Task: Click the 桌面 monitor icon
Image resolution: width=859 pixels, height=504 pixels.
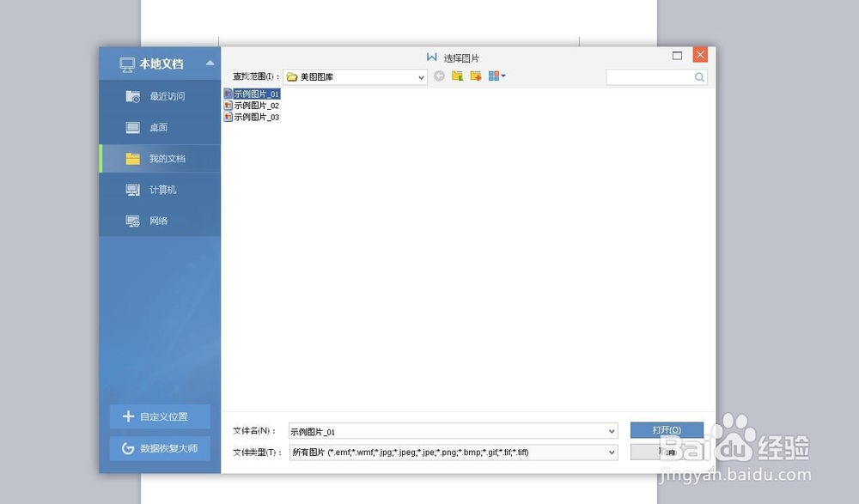Action: (x=132, y=128)
